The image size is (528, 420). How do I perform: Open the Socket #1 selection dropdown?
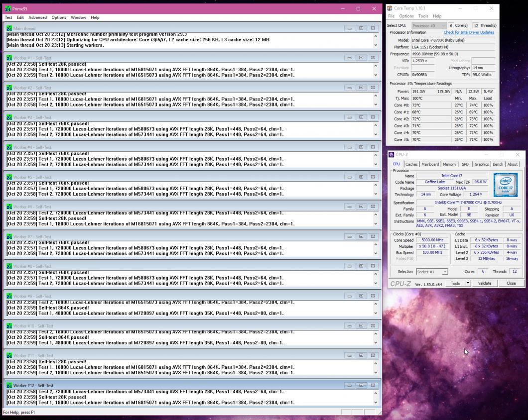432,272
